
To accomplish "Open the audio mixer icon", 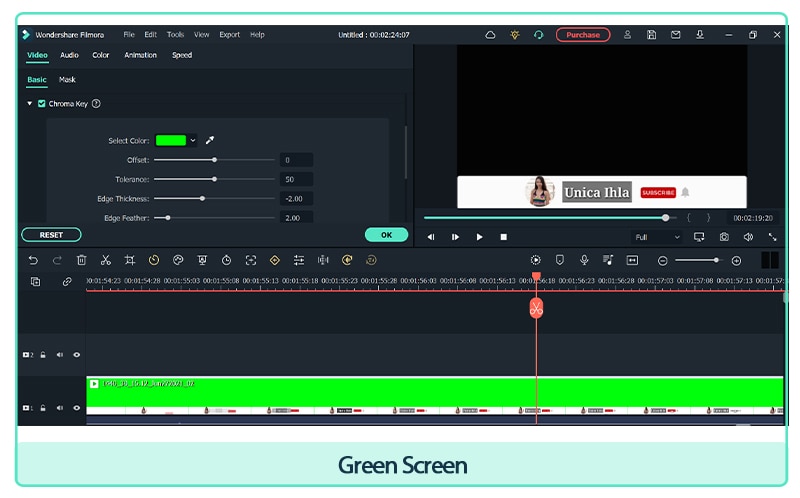I will 608,260.
